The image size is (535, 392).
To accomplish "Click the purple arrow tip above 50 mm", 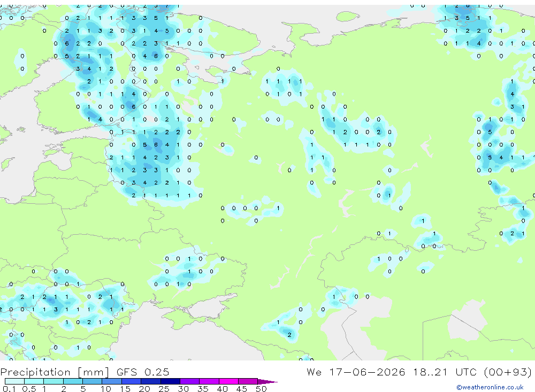I will (267, 382).
